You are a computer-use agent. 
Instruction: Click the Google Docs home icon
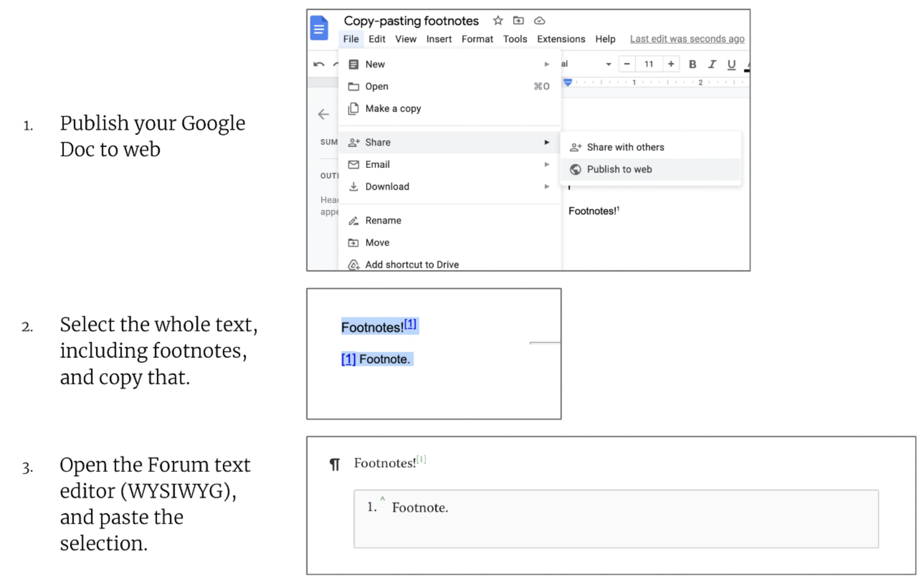pos(319,28)
